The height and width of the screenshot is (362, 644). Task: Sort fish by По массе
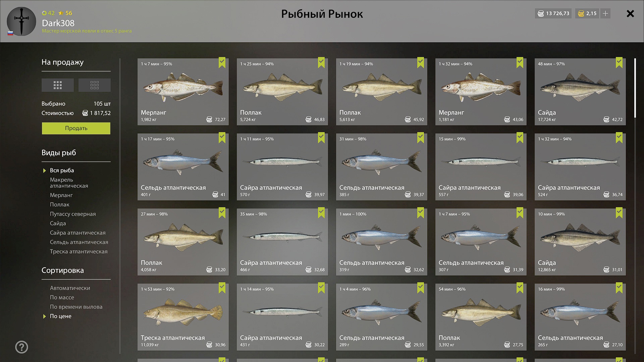click(62, 297)
